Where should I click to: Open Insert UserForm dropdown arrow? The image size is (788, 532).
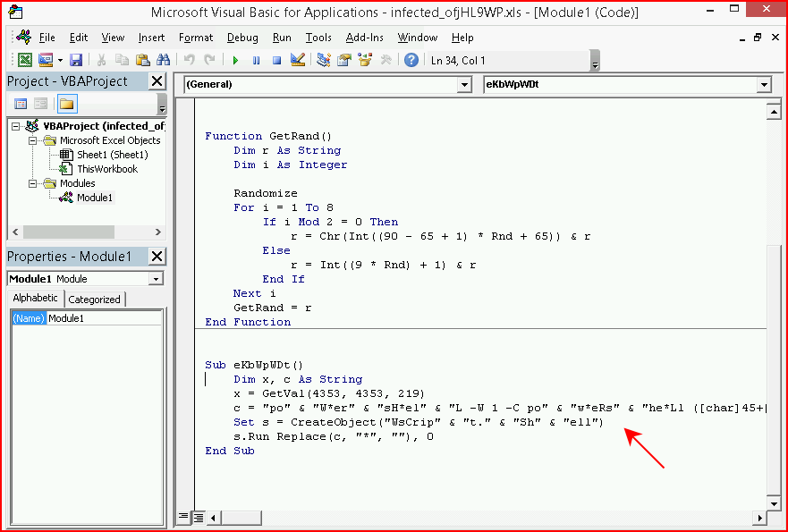coord(60,60)
